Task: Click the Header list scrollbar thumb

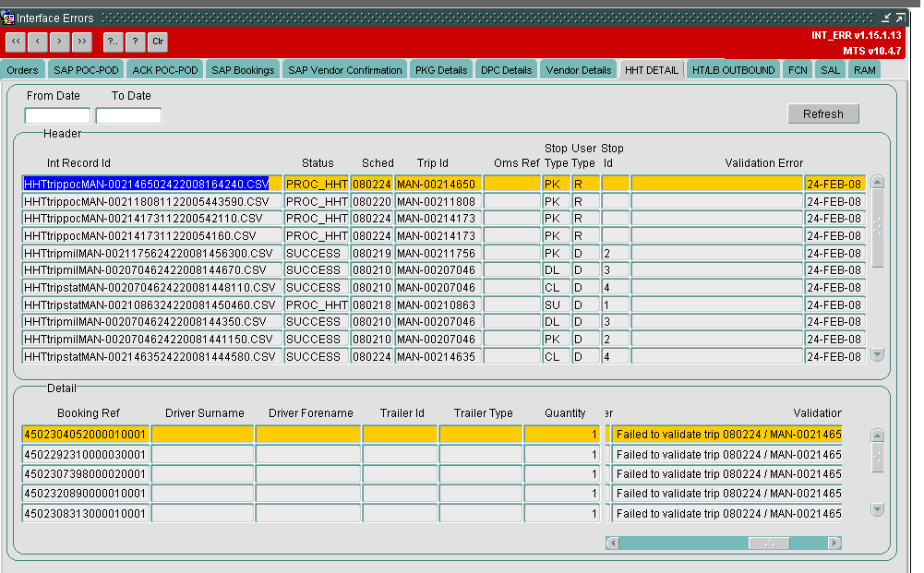Action: pyautogui.click(x=878, y=228)
